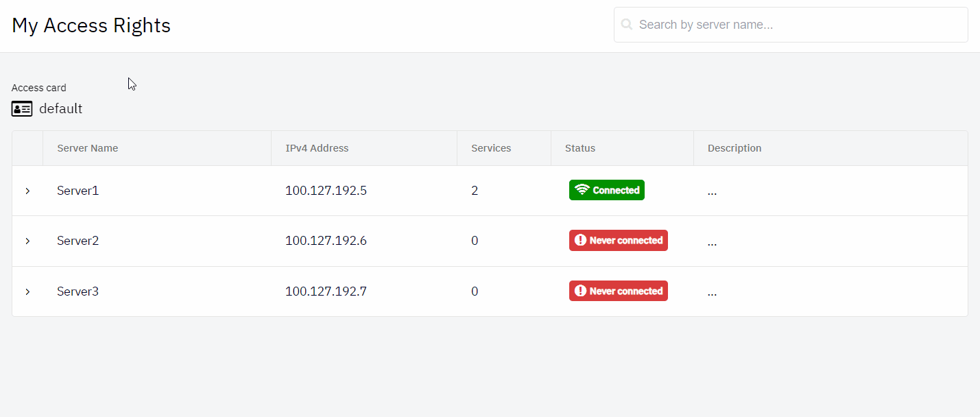This screenshot has height=417, width=980.
Task: Expand the Server2 row chevron
Action: [x=27, y=241]
